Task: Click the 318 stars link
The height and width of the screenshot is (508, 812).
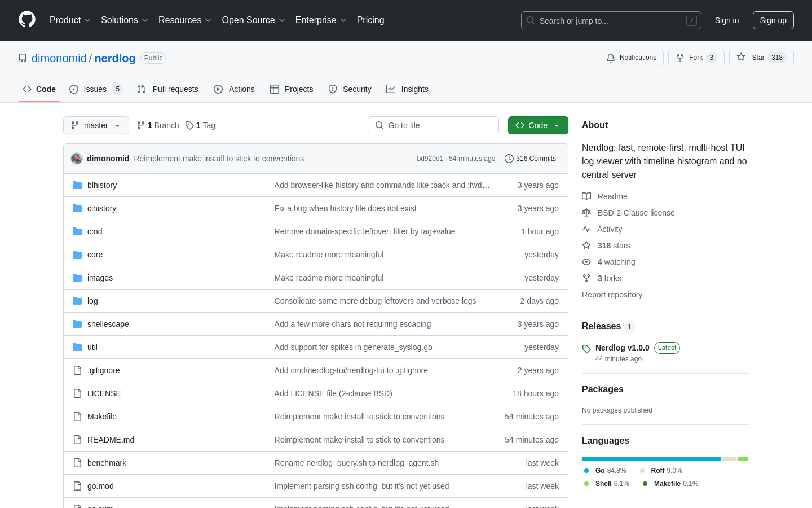Action: click(x=614, y=246)
